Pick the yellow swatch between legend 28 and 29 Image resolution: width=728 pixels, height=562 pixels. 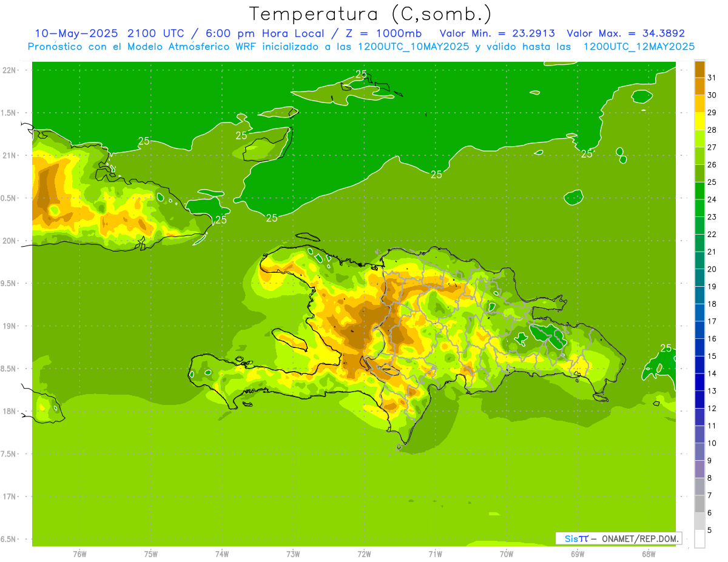[699, 121]
